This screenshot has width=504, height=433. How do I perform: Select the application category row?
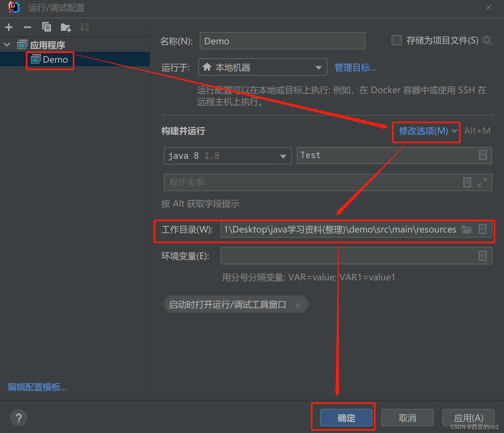click(75, 45)
